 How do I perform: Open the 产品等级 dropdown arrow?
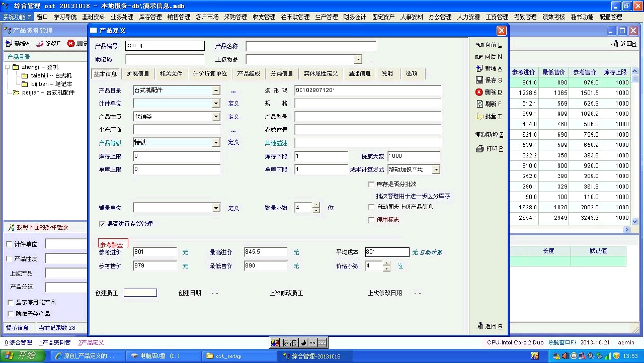[x=216, y=143]
